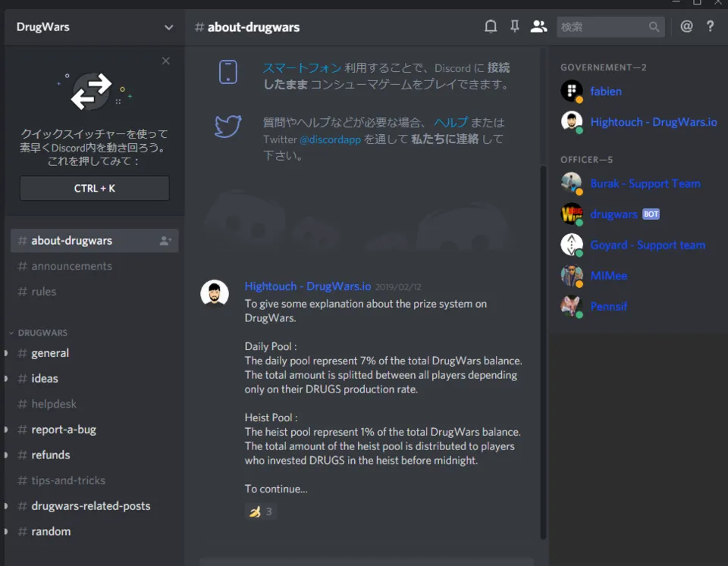Open random channel

94,532
